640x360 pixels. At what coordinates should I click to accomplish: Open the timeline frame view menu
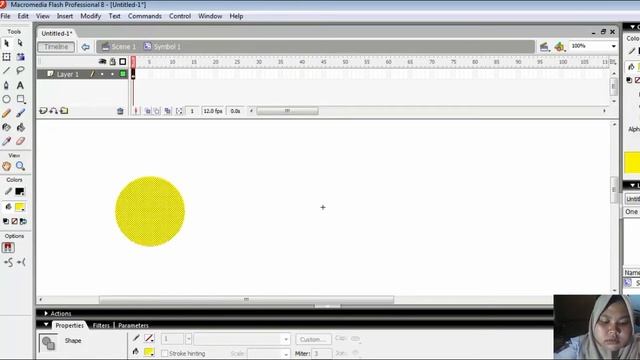pos(613,62)
